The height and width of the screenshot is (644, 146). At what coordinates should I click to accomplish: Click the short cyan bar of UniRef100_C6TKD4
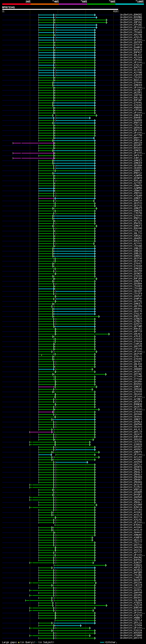click(x=68, y=625)
